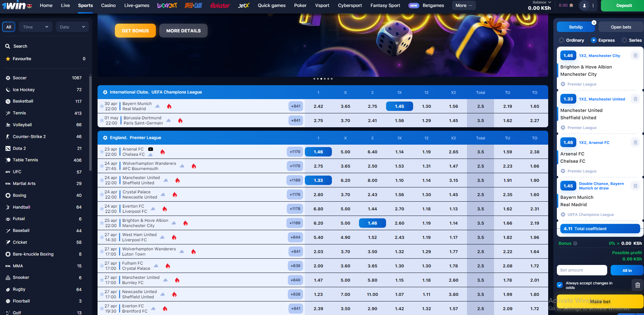Image resolution: width=644 pixels, height=315 pixels.
Task: Open statistics icon for Crystal Palace vs Newcastle United
Action: pyautogui.click(x=163, y=195)
